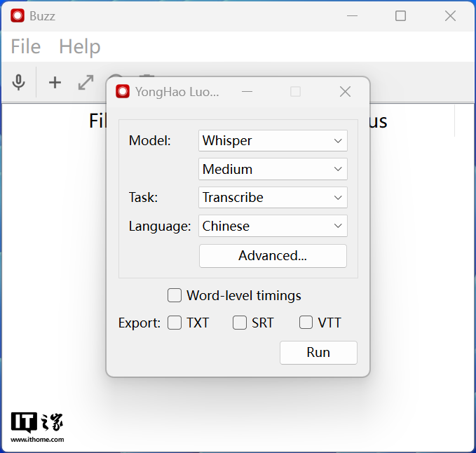This screenshot has height=453, width=476.
Task: Click the plus icon to import file
Action: click(55, 83)
